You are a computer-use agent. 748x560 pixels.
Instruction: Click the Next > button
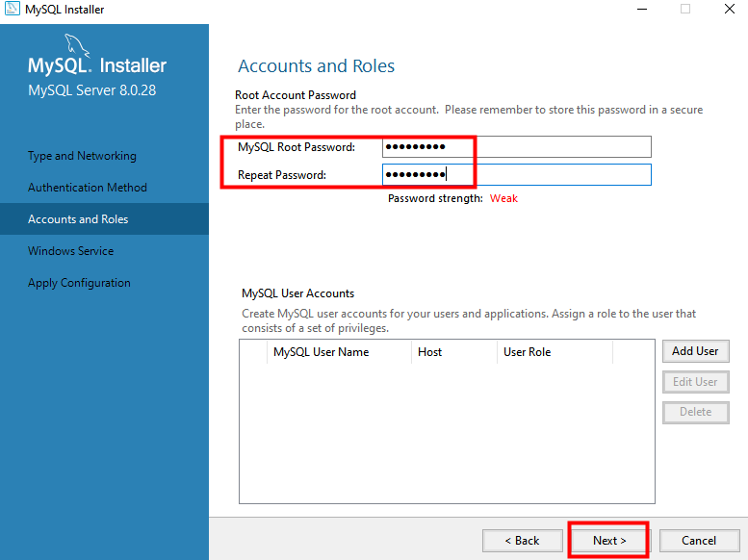click(x=609, y=541)
